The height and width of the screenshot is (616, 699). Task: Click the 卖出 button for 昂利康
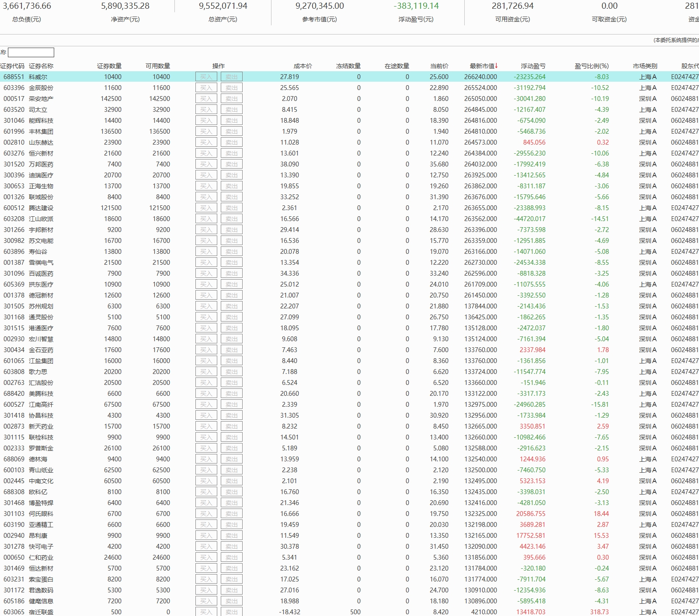click(231, 536)
